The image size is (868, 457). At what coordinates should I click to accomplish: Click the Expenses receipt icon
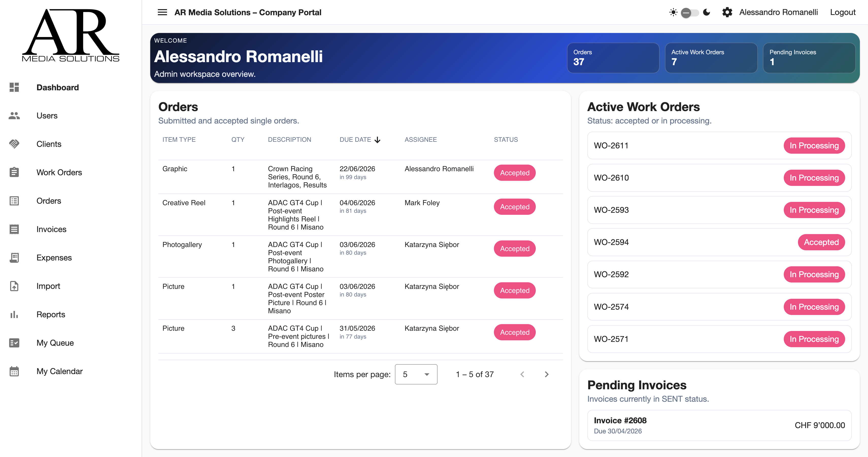(14, 258)
